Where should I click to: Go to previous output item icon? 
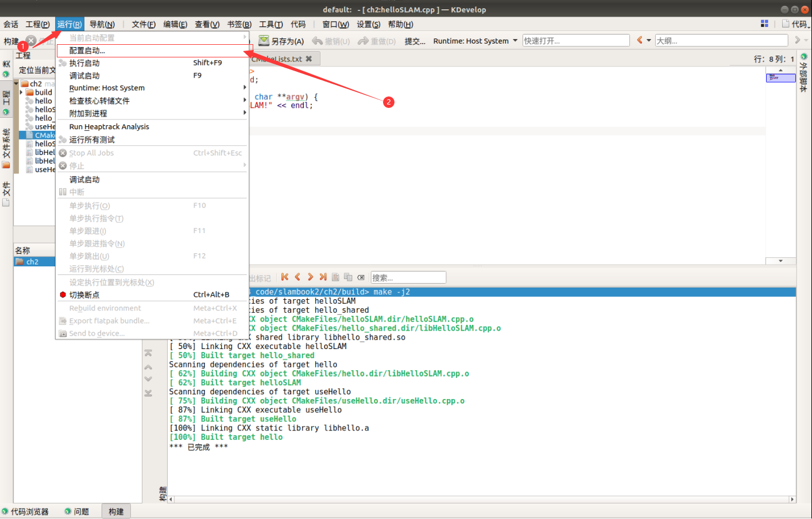[297, 277]
